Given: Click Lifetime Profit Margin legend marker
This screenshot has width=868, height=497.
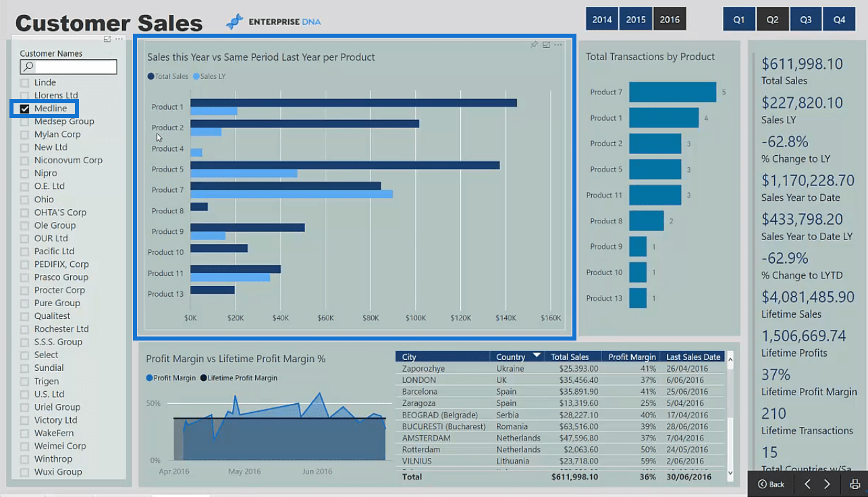Looking at the screenshot, I should coord(203,378).
